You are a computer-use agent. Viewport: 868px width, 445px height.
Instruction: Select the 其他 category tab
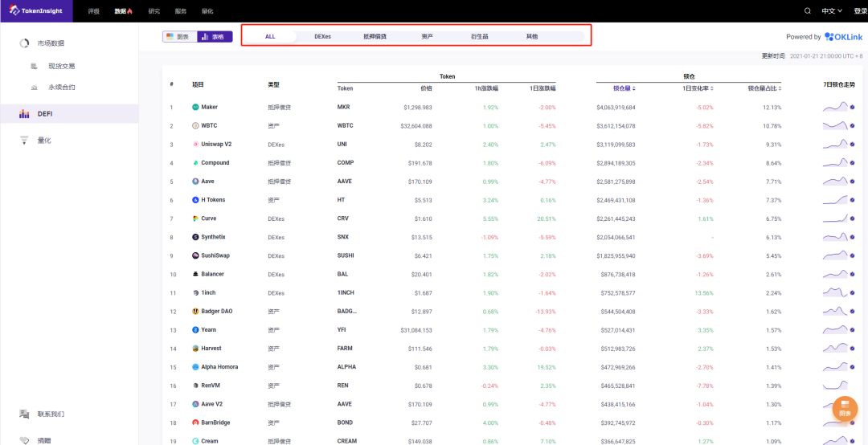coord(531,36)
